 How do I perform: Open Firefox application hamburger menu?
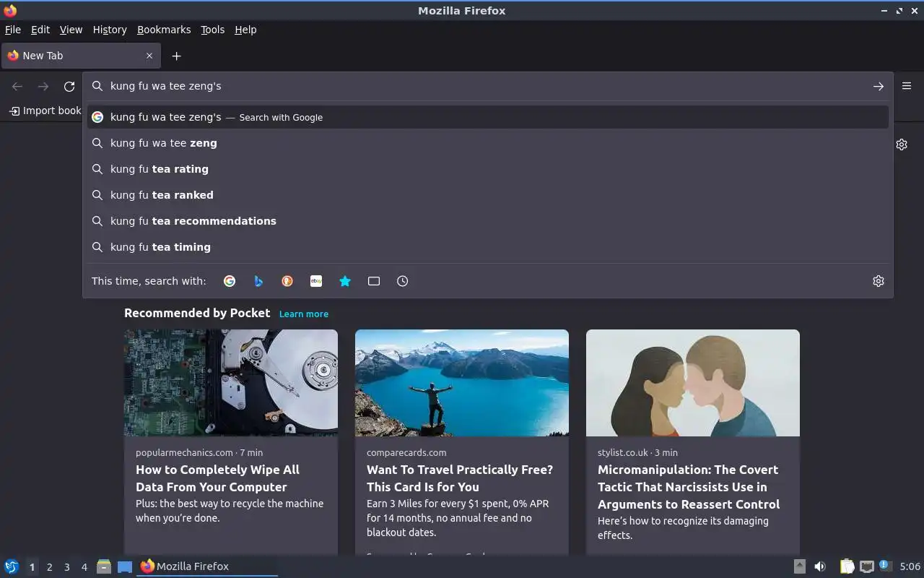(907, 86)
